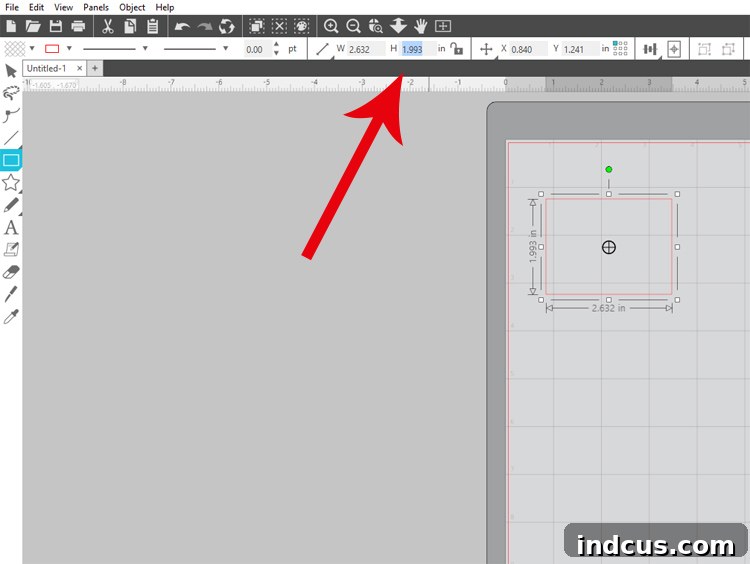
Task: Click the Open folder icon
Action: 33,26
